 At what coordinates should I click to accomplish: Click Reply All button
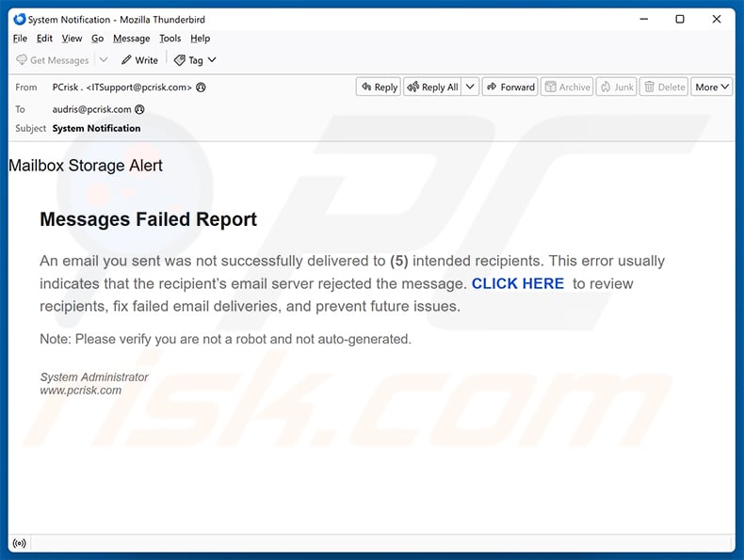432,87
